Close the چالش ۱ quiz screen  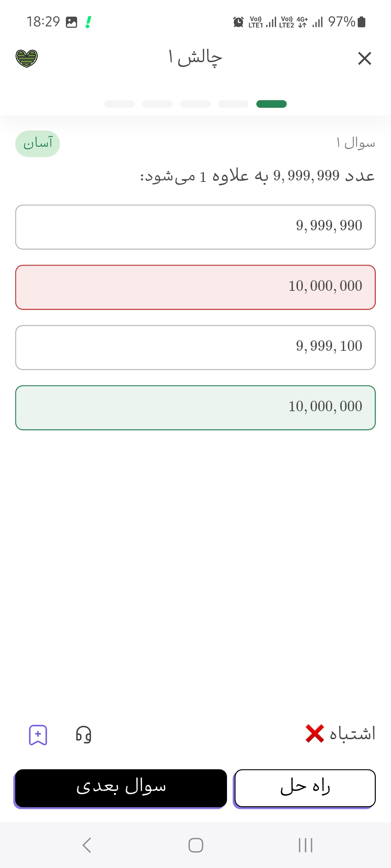click(x=364, y=58)
